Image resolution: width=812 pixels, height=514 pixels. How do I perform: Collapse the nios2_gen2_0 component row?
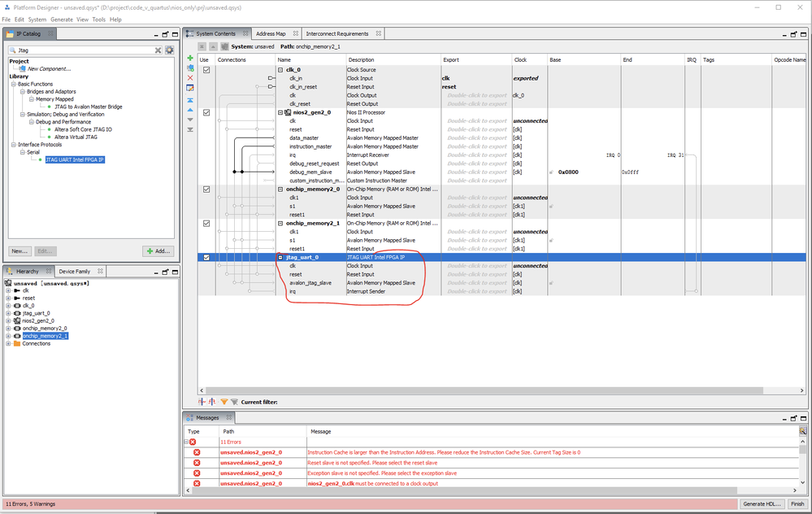[280, 112]
